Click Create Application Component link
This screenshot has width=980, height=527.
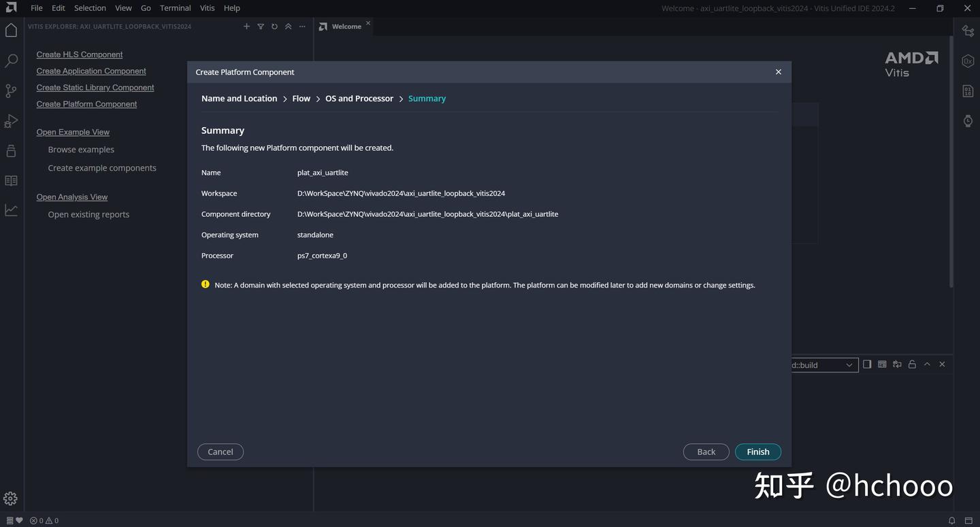[x=91, y=71]
